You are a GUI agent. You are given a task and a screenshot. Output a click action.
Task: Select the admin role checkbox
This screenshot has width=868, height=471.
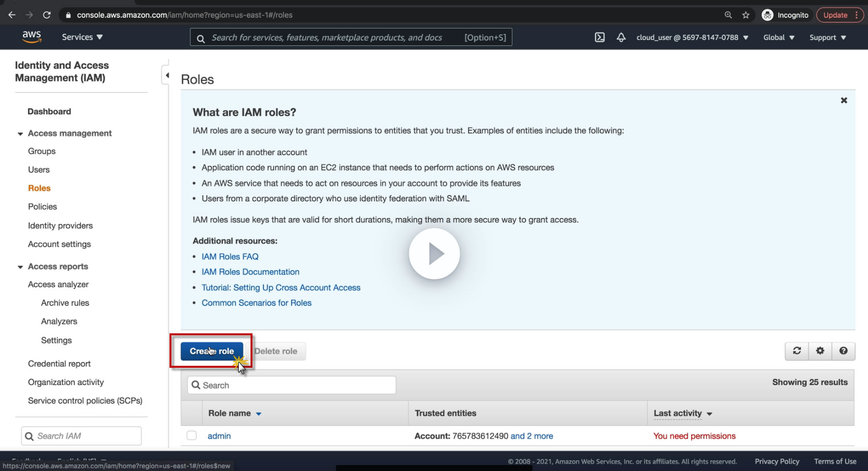(192, 436)
